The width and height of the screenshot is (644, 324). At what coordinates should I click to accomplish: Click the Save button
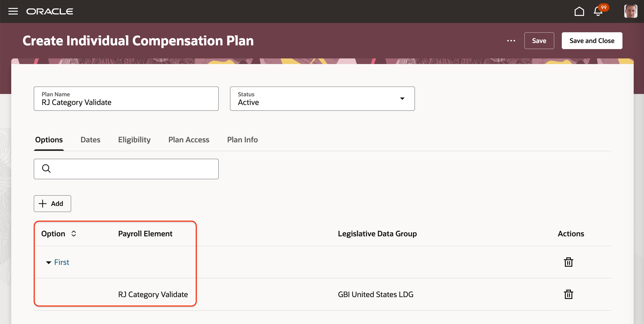point(539,41)
